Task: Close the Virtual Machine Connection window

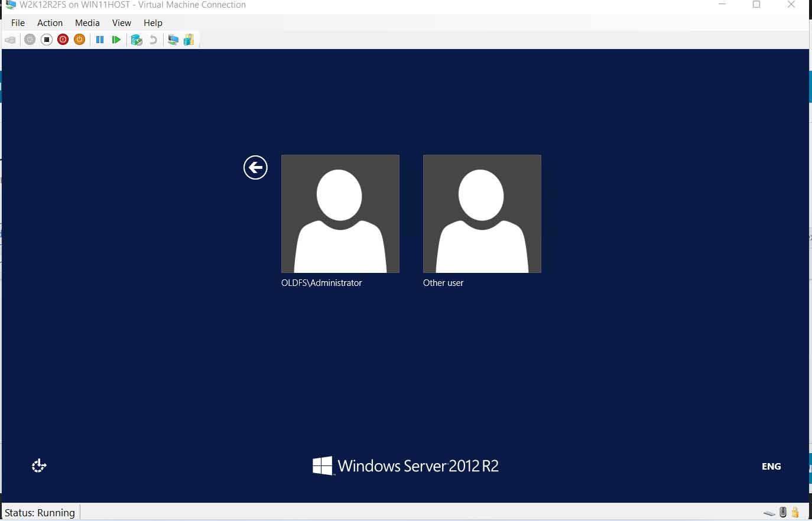Action: click(x=791, y=5)
